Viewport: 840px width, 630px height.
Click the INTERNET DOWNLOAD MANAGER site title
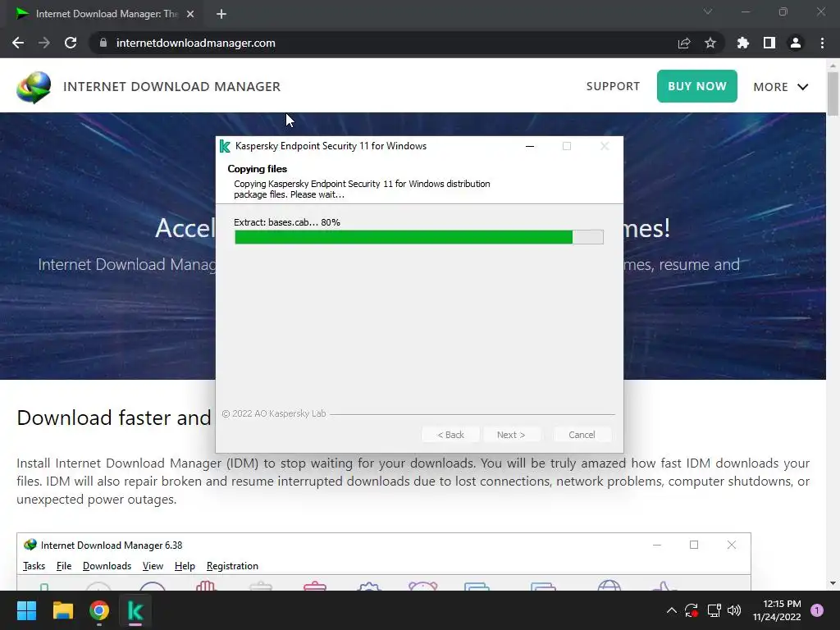pos(172,87)
